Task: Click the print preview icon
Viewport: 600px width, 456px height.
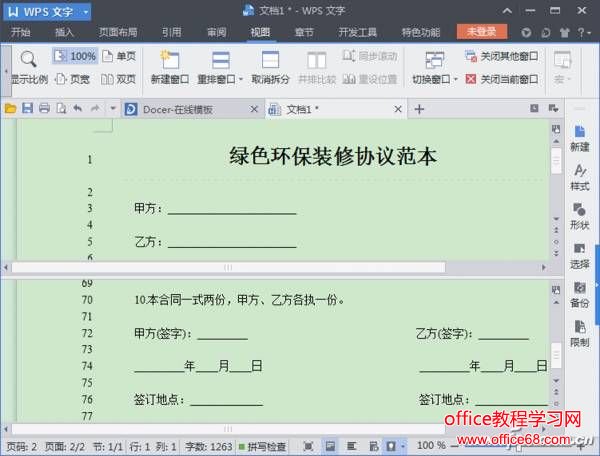Action: pyautogui.click(x=61, y=109)
